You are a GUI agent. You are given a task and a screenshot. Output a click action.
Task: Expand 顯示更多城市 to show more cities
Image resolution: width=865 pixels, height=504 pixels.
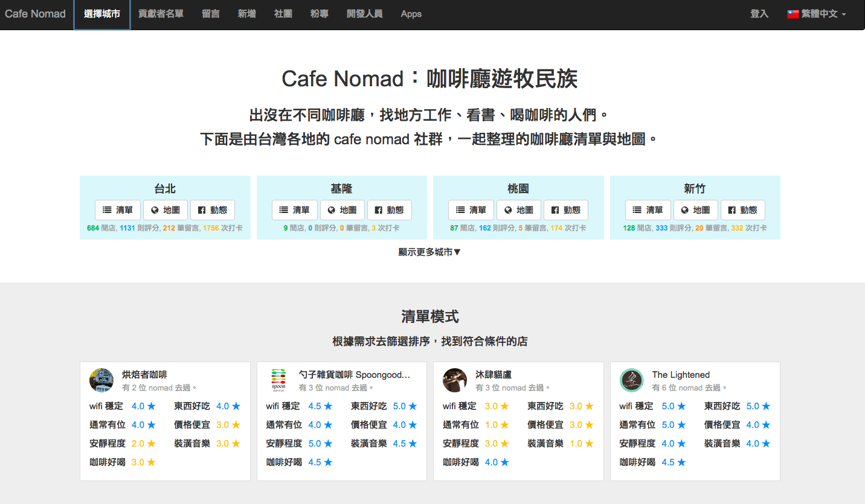[429, 252]
